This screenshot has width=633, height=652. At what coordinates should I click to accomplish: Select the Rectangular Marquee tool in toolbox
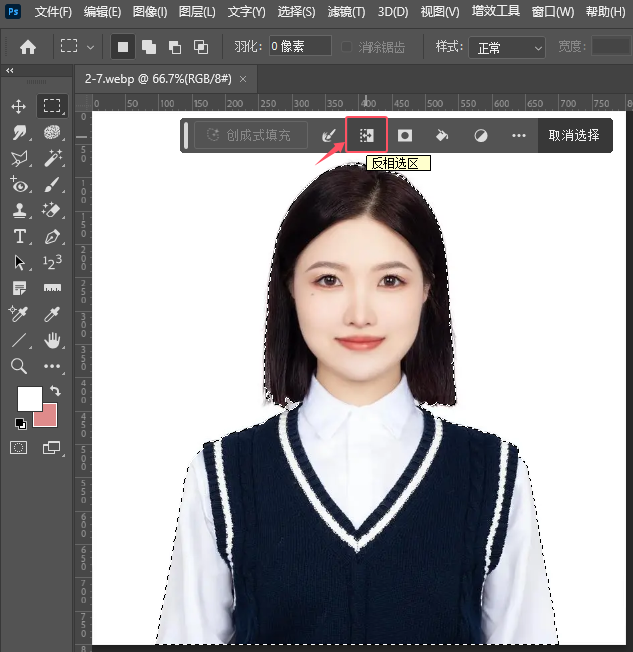click(52, 106)
